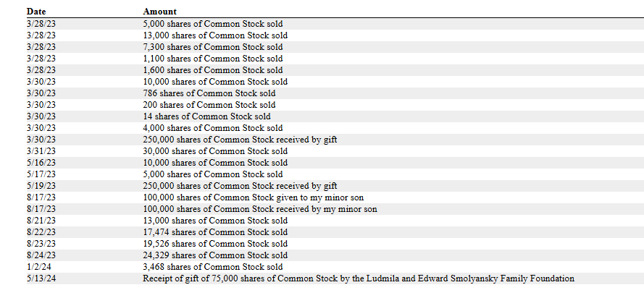Click the 24,329 shares sold entry
644x298 pixels.
click(215, 255)
